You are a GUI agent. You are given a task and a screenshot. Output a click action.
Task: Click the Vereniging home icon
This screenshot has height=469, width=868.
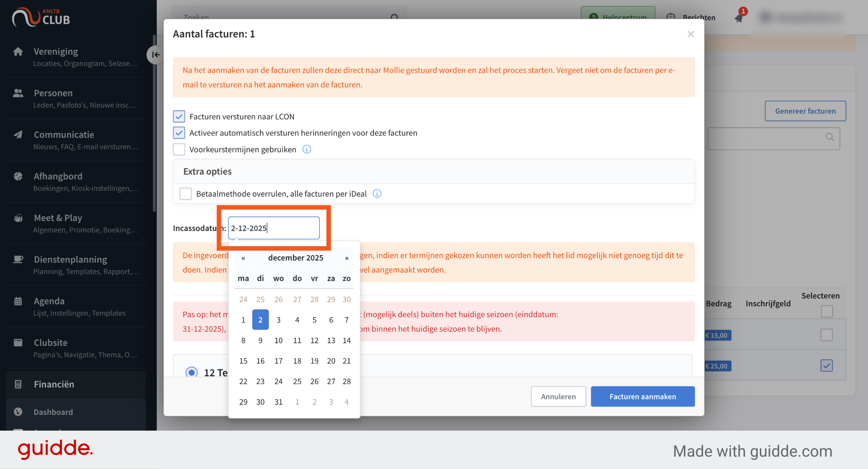(18, 52)
